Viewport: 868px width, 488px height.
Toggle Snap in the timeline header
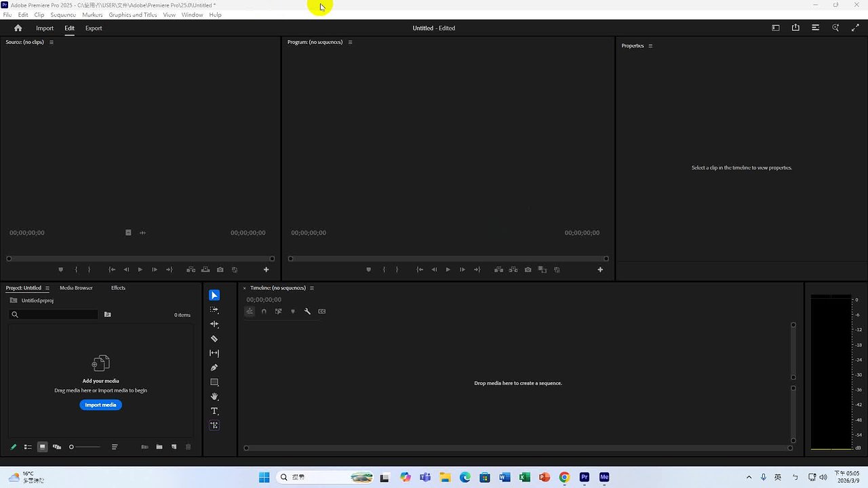click(x=264, y=311)
